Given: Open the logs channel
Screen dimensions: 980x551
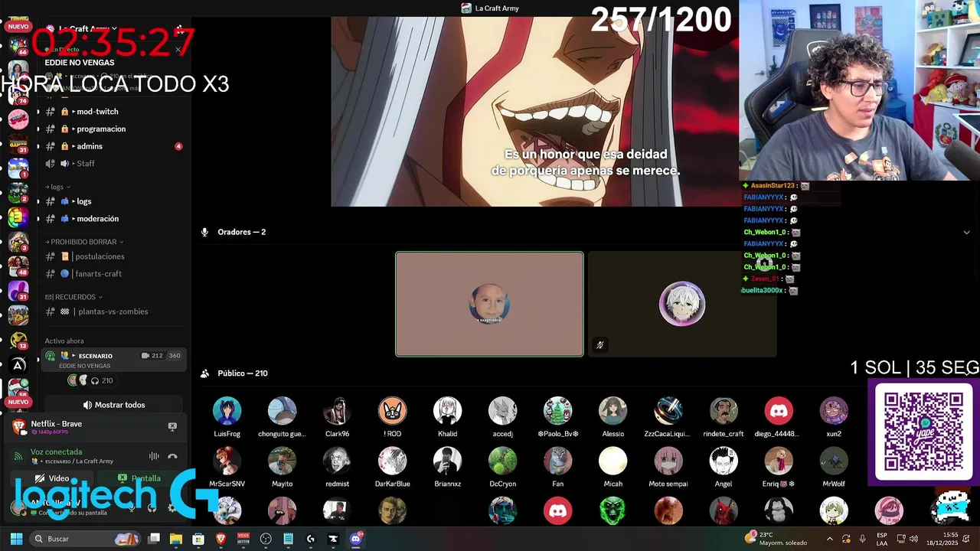Looking at the screenshot, I should [113, 201].
